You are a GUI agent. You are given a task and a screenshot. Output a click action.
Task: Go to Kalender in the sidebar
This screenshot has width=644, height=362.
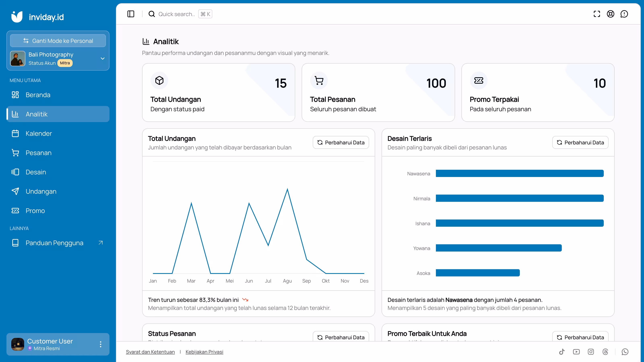(x=58, y=133)
